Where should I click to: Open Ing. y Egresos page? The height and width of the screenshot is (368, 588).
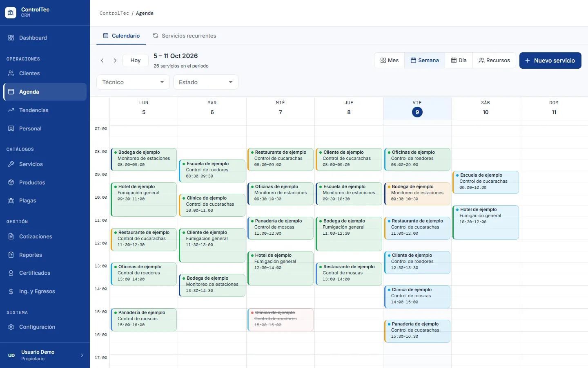tap(45, 291)
